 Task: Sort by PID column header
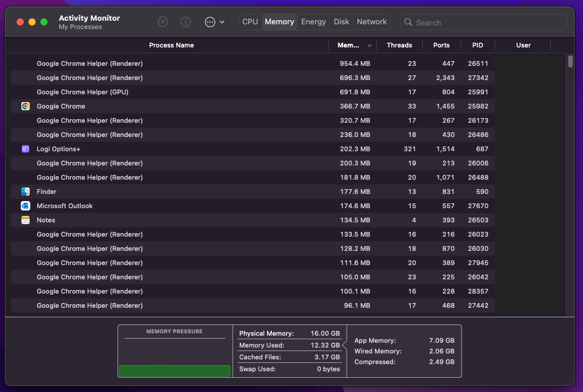(477, 45)
